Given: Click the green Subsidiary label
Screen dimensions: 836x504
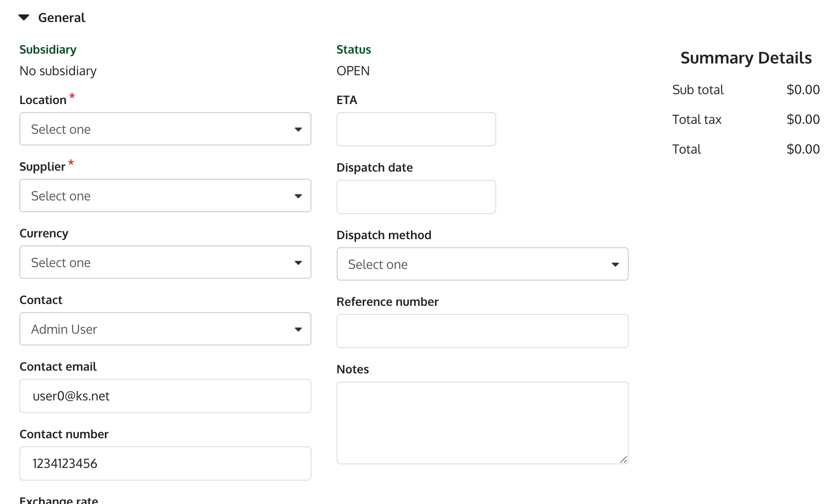Looking at the screenshot, I should click(x=48, y=50).
